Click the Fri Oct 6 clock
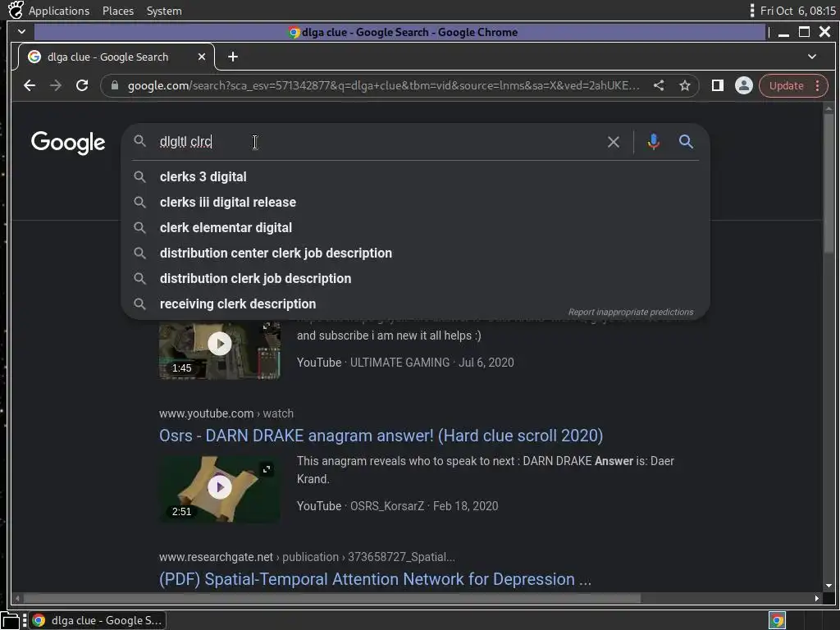Image resolution: width=840 pixels, height=630 pixels. [797, 11]
